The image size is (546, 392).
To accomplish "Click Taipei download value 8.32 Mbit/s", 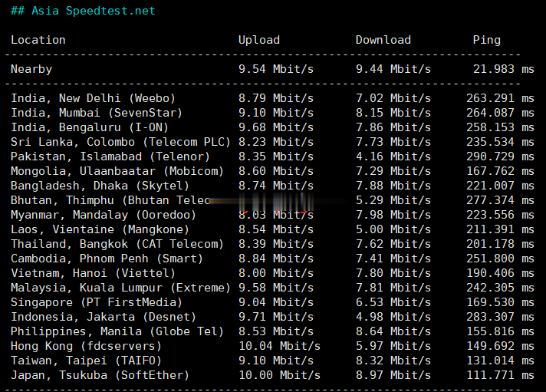I will [393, 361].
